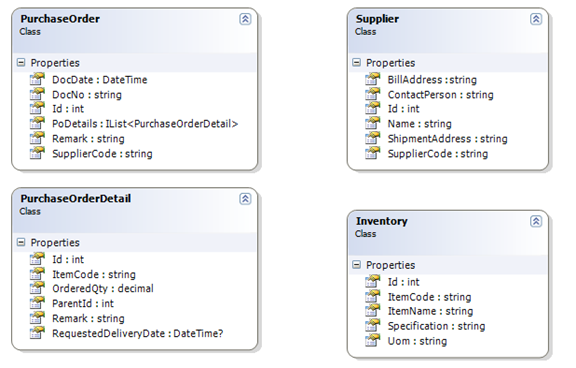Select 'BillAddress : string' property text
576x368 pixels.
[432, 80]
